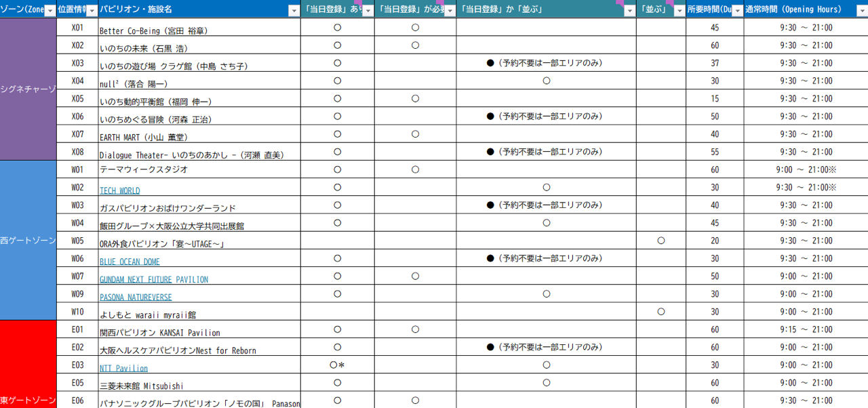Click the cell 'いのちの未来 (石黒 浩)'

point(199,45)
